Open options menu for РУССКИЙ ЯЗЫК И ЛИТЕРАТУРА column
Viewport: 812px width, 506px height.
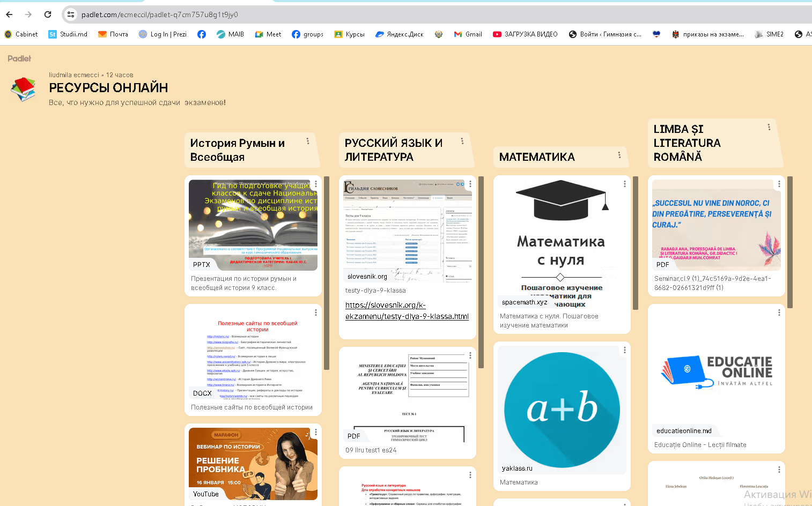462,141
